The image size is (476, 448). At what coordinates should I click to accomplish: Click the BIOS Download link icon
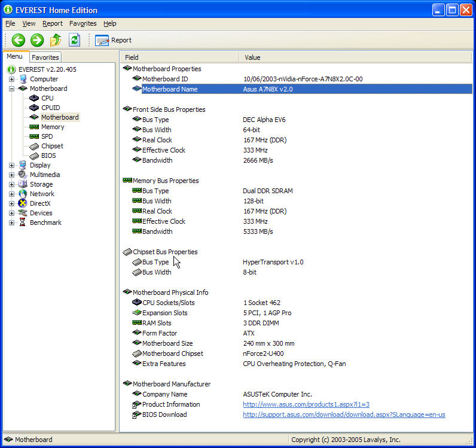[x=136, y=415]
